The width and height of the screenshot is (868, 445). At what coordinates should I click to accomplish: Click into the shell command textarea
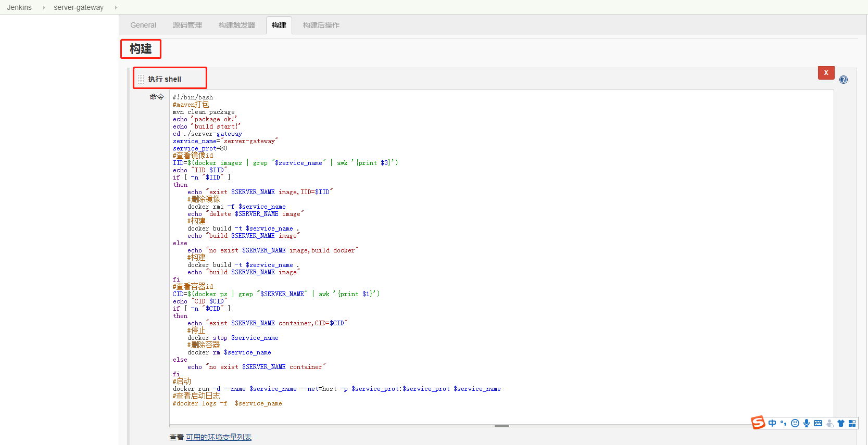(x=501, y=257)
